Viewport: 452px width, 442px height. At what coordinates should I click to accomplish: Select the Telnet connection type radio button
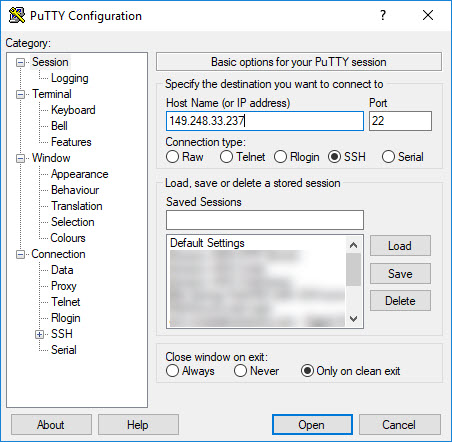(226, 157)
